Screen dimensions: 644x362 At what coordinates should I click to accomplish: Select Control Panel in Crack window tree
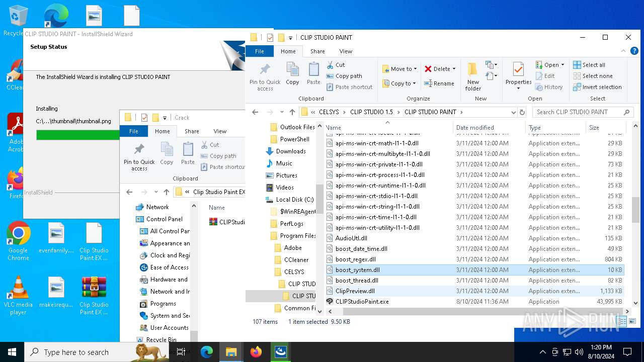[x=164, y=219]
